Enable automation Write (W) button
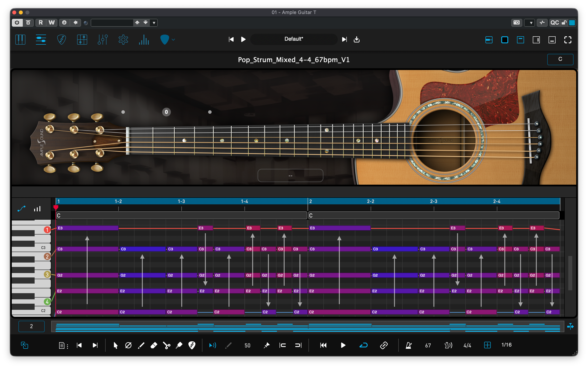Image resolution: width=588 pixels, height=368 pixels. pyautogui.click(x=52, y=23)
